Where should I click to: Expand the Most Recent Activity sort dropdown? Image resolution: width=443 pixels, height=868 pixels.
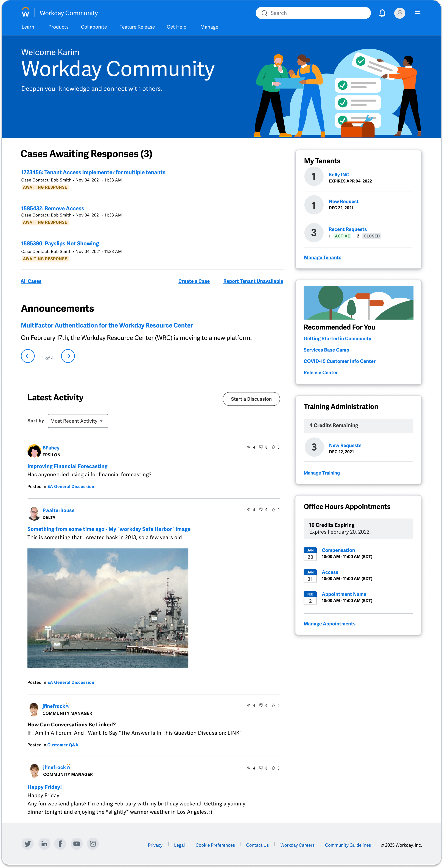pyautogui.click(x=78, y=421)
